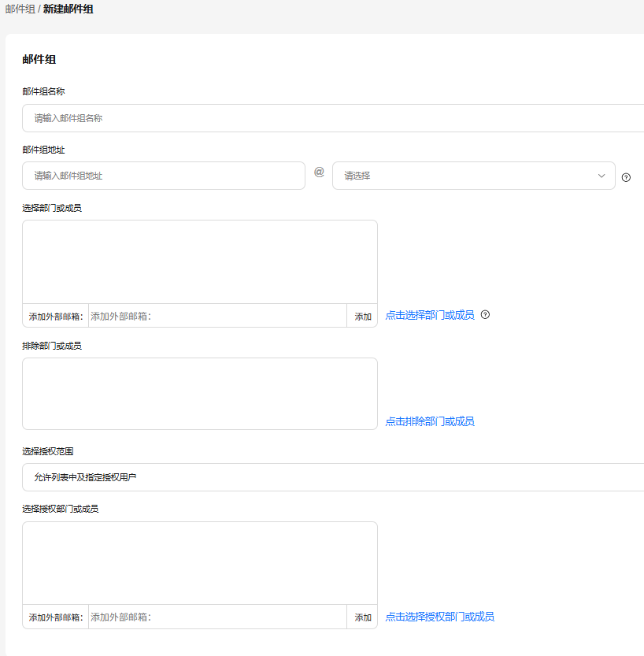Open the 选择授权范围 dropdown
This screenshot has width=644, height=656.
(x=333, y=477)
